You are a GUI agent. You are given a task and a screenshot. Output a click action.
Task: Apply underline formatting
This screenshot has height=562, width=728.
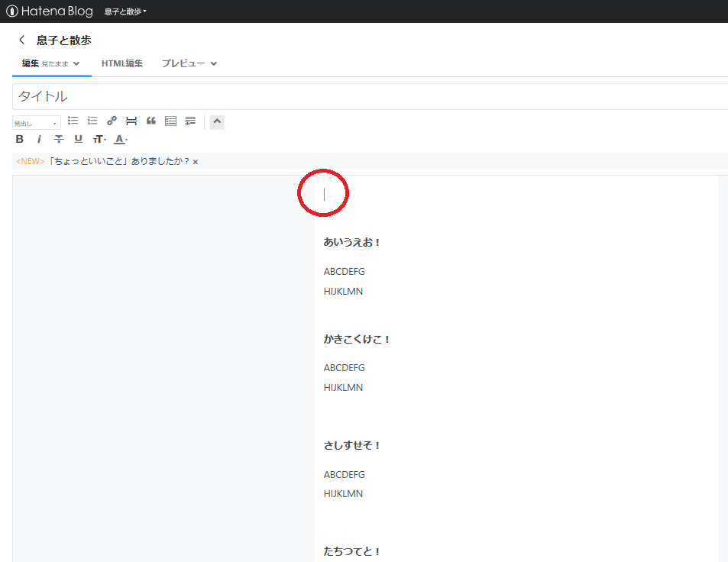[78, 138]
